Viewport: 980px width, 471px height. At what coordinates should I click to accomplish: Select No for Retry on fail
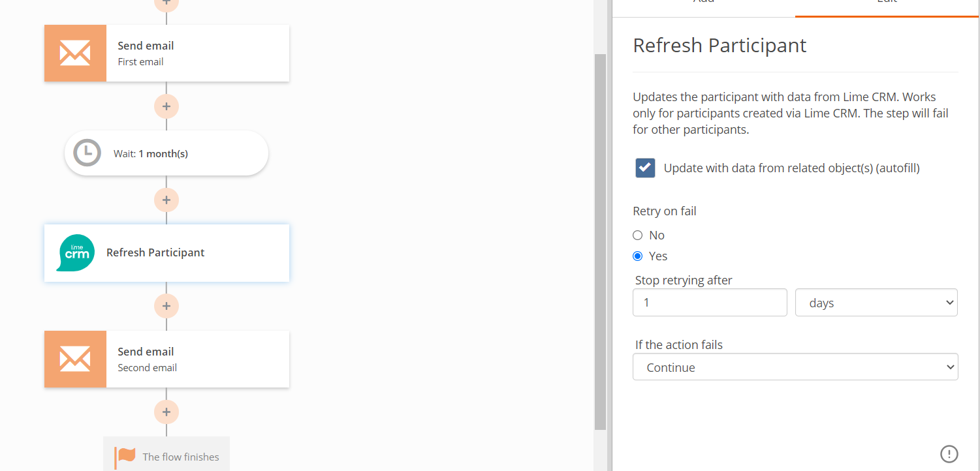[x=637, y=235]
